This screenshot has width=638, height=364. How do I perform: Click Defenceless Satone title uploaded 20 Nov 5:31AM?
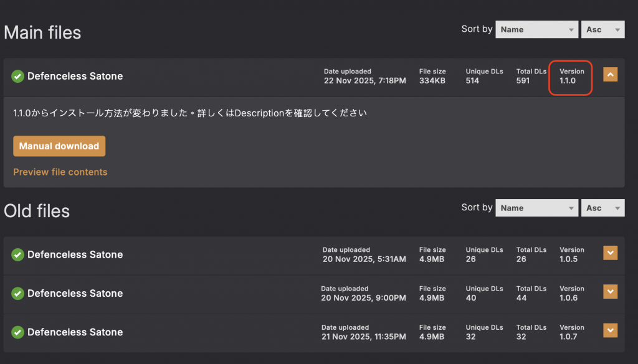tap(75, 254)
